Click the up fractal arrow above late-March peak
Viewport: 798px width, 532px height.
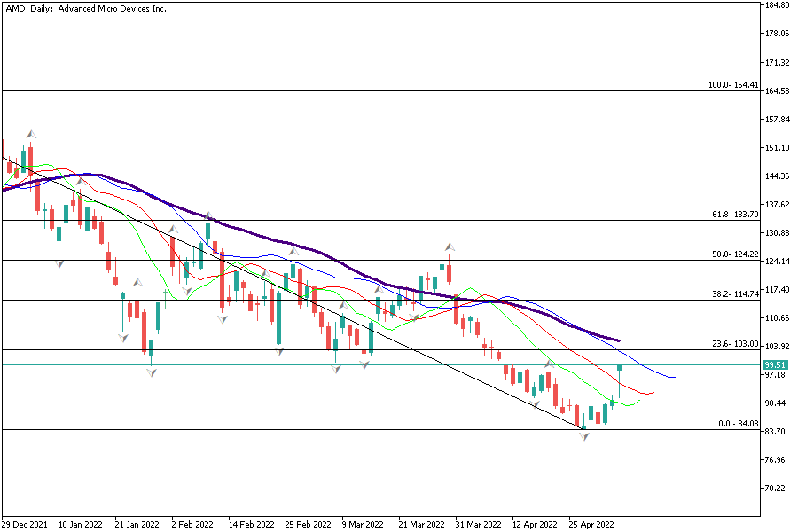(450, 246)
